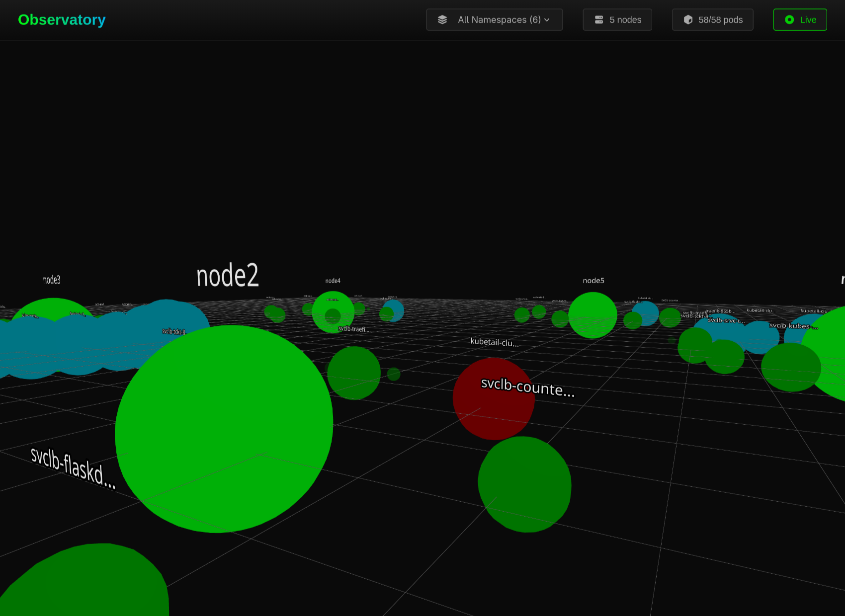Click the stacked layers namespace icon
This screenshot has width=845, height=616.
point(442,20)
